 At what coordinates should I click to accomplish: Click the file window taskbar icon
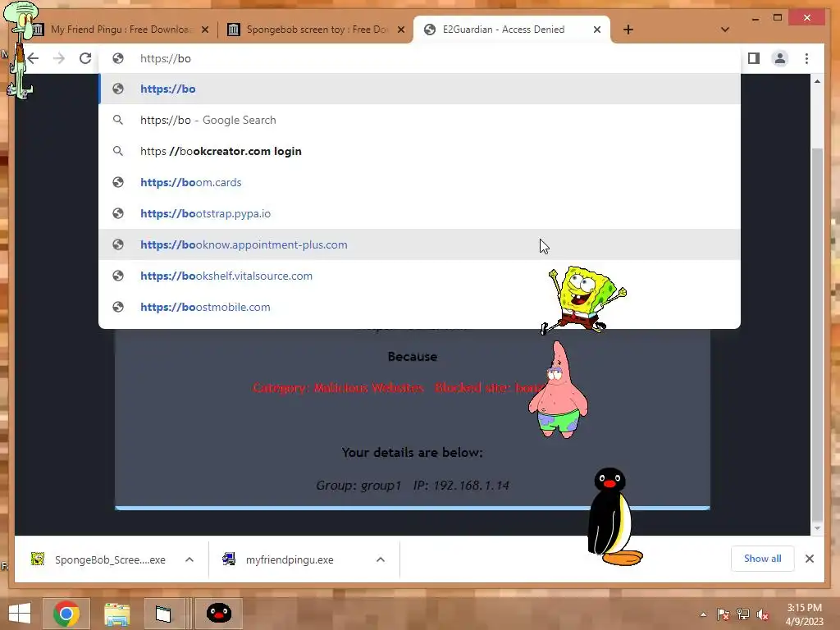point(163,614)
